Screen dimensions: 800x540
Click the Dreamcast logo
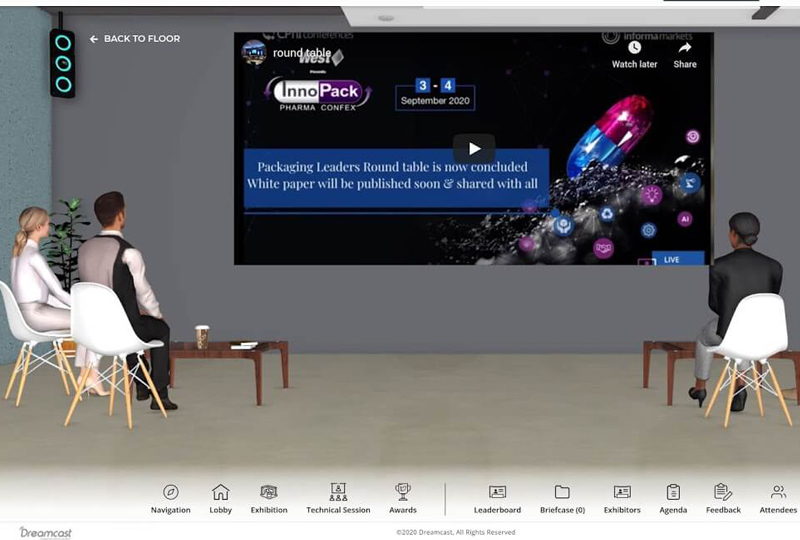45,533
